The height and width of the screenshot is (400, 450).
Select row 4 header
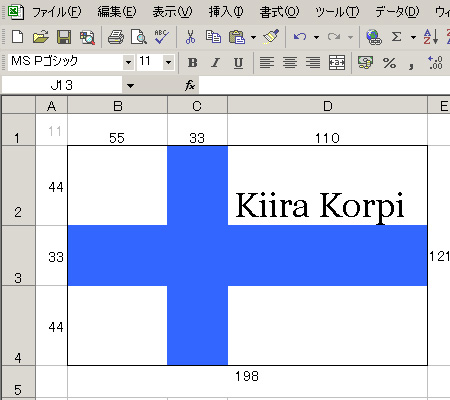(18, 326)
